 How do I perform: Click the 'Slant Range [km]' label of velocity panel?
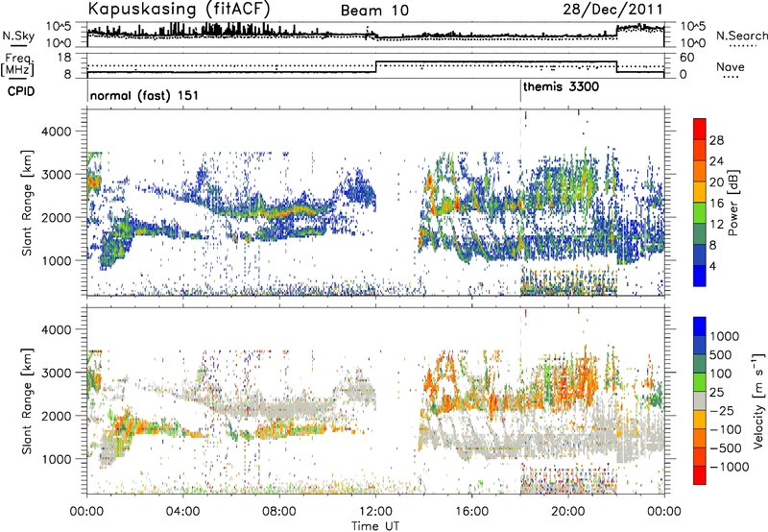27,400
